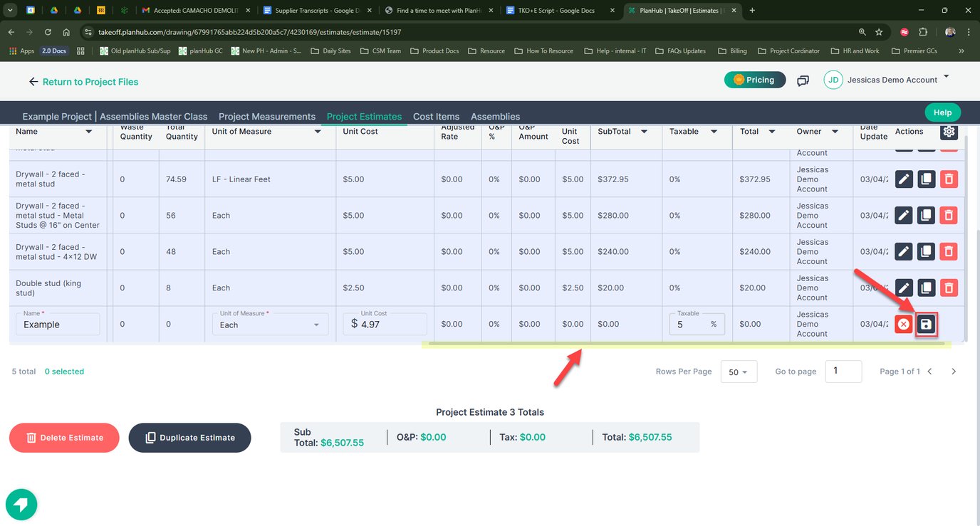The height and width of the screenshot is (526, 980).
Task: Open the chat messages icon
Action: 803,80
